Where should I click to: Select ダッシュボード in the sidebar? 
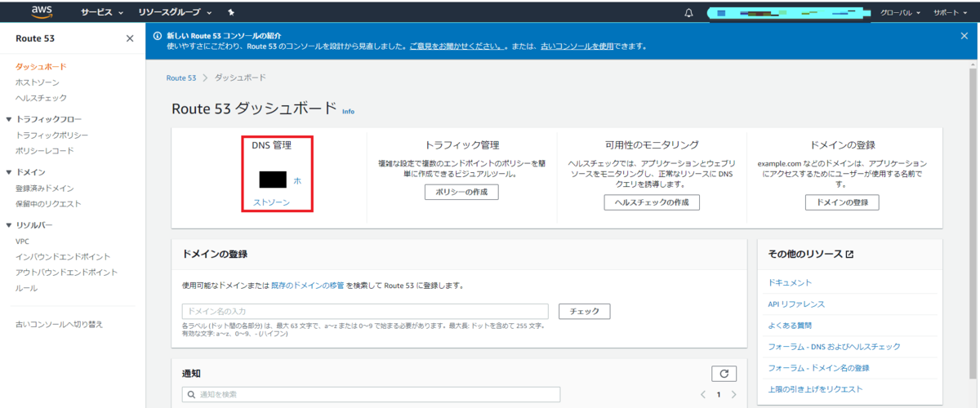pyautogui.click(x=41, y=67)
